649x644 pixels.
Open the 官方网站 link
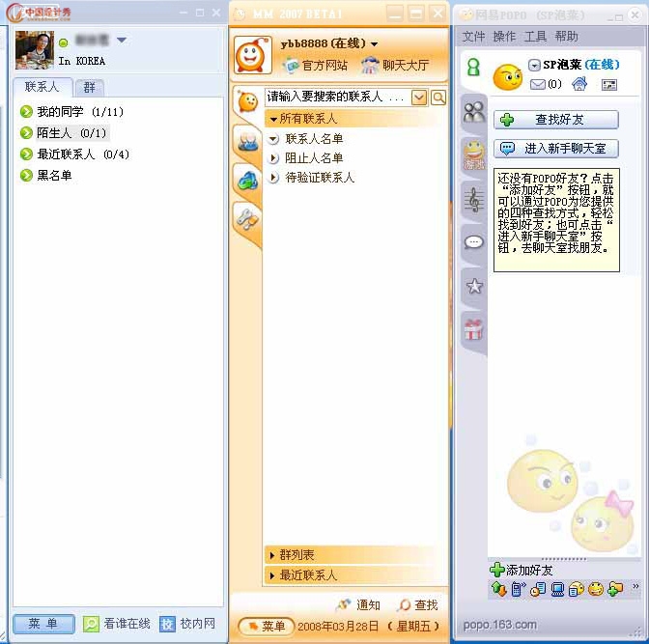click(x=324, y=66)
